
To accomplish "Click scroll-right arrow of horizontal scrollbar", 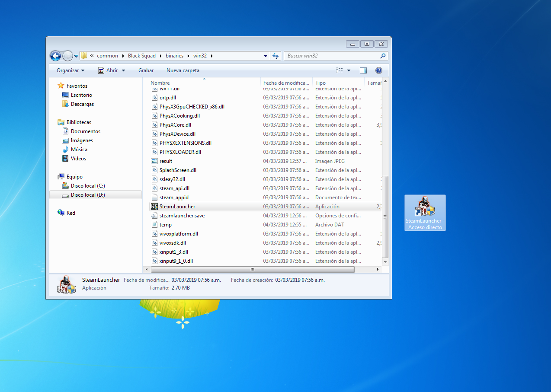I will tap(378, 269).
